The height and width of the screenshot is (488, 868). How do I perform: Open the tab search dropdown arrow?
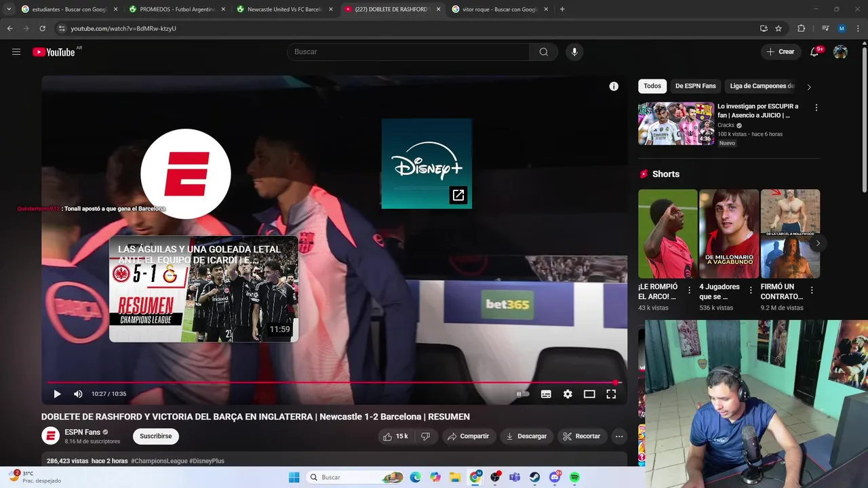click(x=9, y=9)
